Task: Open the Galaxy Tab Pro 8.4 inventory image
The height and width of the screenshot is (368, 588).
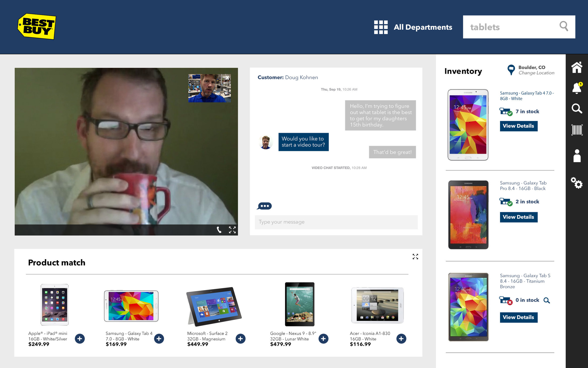Action: coord(468,215)
